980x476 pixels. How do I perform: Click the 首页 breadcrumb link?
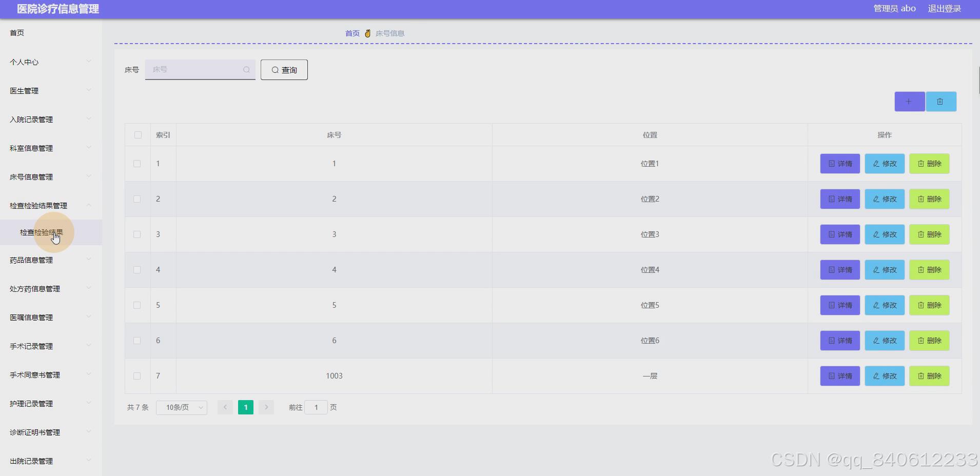352,33
